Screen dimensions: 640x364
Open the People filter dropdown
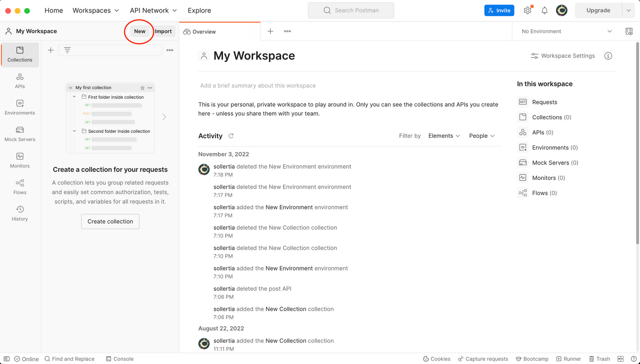click(x=482, y=136)
